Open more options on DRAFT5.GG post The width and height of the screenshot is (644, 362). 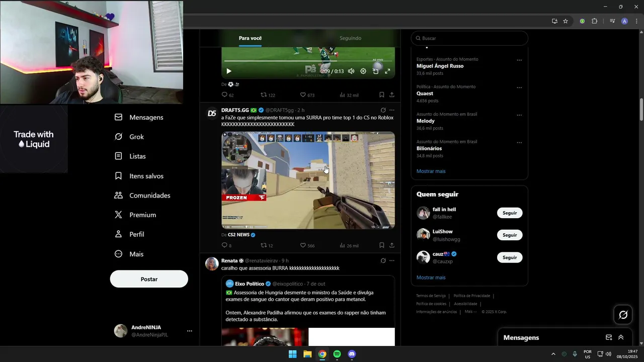(x=391, y=110)
